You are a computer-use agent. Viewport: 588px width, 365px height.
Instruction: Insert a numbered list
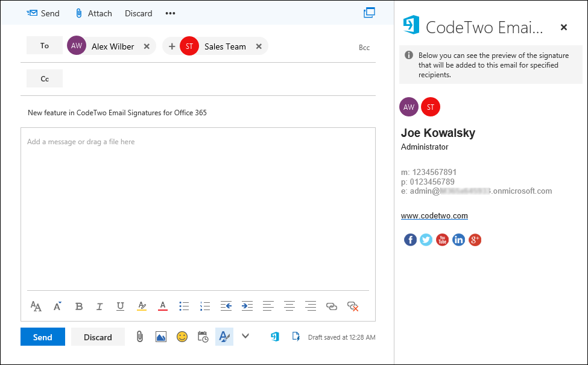click(x=205, y=306)
